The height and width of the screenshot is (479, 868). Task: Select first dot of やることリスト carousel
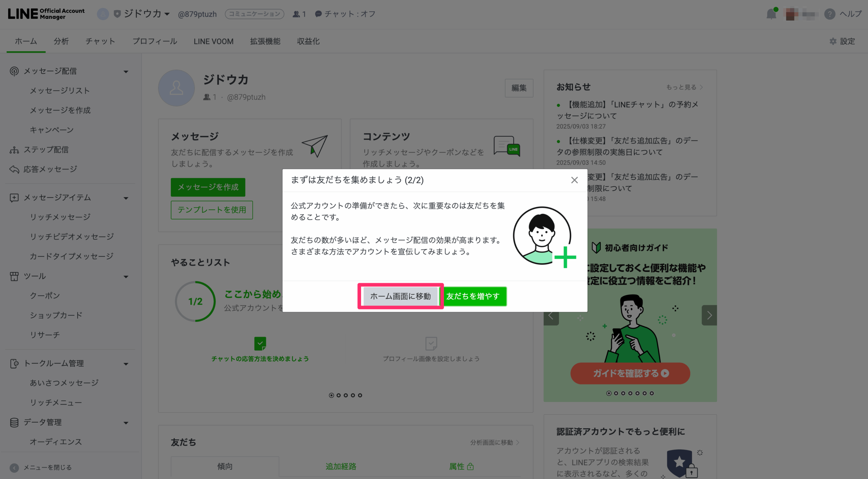(331, 395)
